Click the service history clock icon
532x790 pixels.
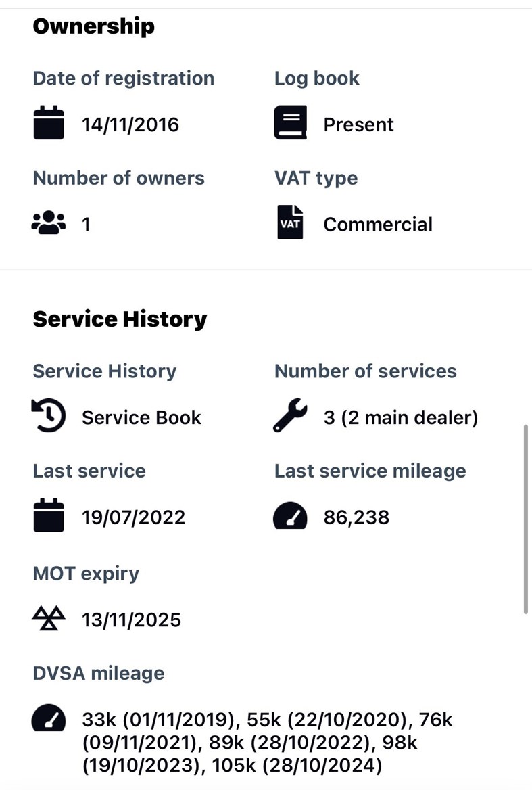coord(49,417)
